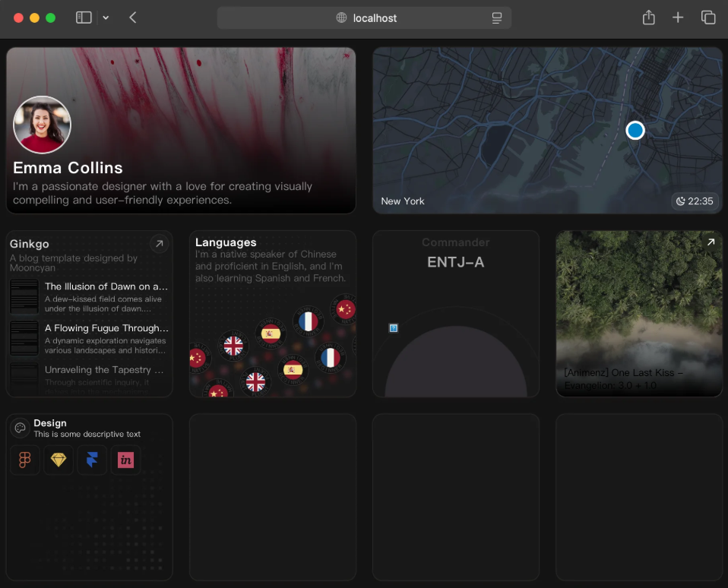Screen dimensions: 728x588
Task: Open Ginkgo card arrow link
Action: coord(159,244)
